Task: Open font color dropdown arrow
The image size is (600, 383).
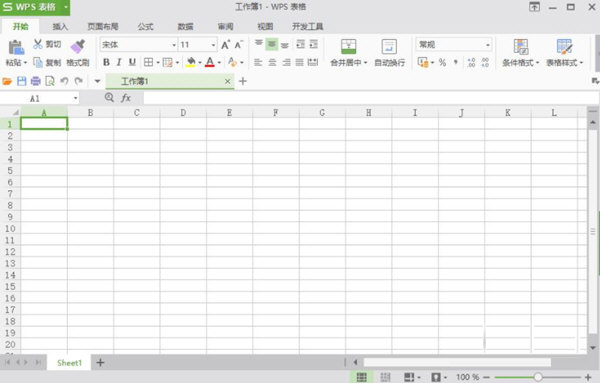Action: point(219,62)
